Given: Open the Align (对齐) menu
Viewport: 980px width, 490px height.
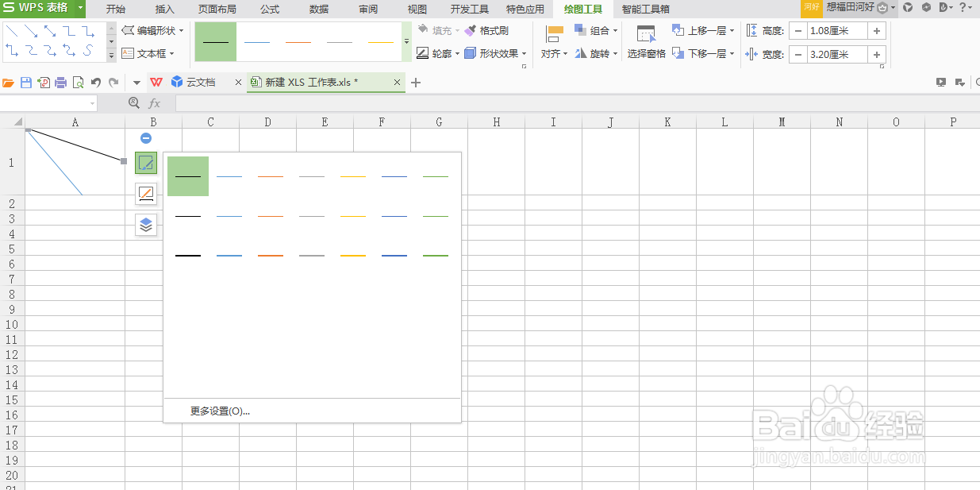Looking at the screenshot, I should [555, 41].
